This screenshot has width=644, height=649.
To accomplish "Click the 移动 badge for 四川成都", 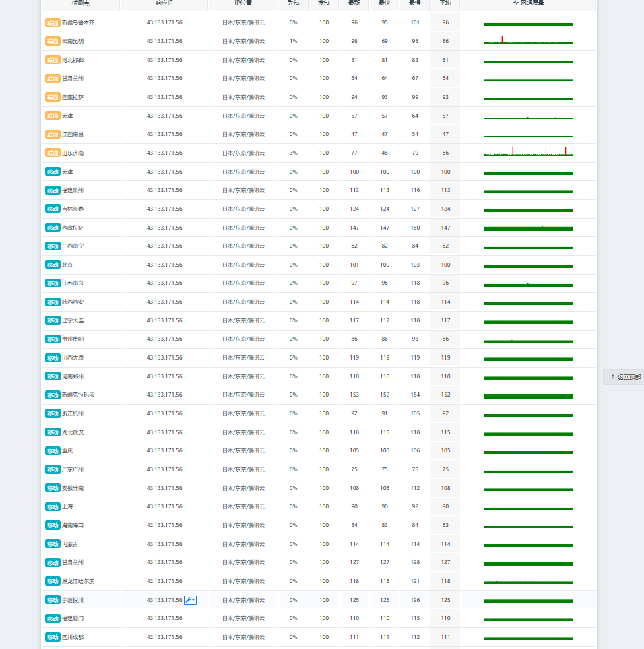I will (x=53, y=637).
